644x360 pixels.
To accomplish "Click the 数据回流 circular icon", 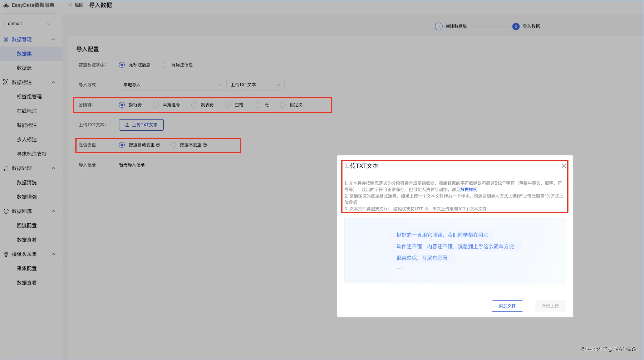I will click(6, 211).
